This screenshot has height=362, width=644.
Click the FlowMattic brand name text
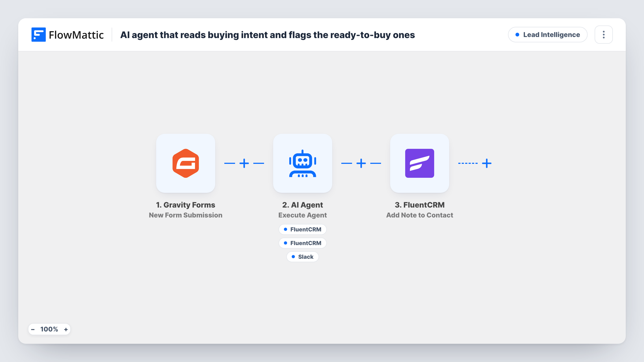pos(76,35)
